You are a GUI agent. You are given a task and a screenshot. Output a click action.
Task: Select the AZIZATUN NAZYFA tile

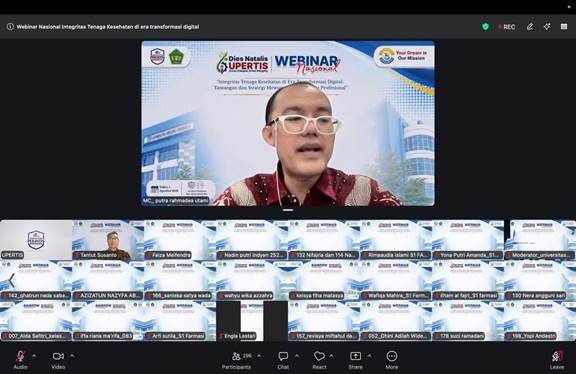pyautogui.click(x=108, y=281)
